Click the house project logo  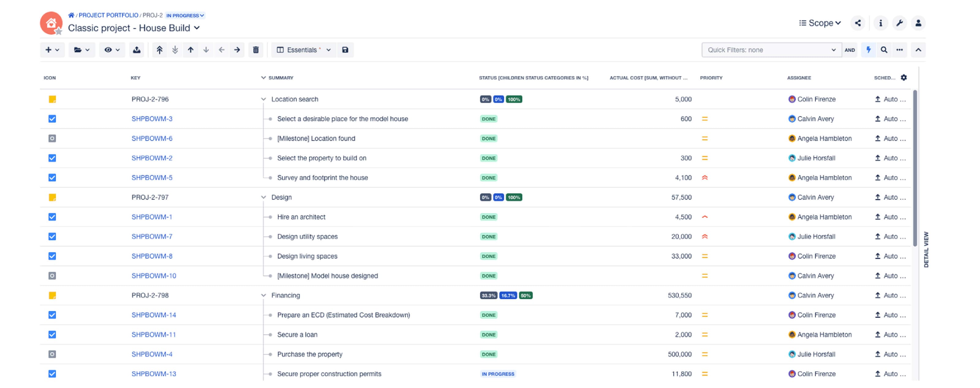pyautogui.click(x=51, y=23)
